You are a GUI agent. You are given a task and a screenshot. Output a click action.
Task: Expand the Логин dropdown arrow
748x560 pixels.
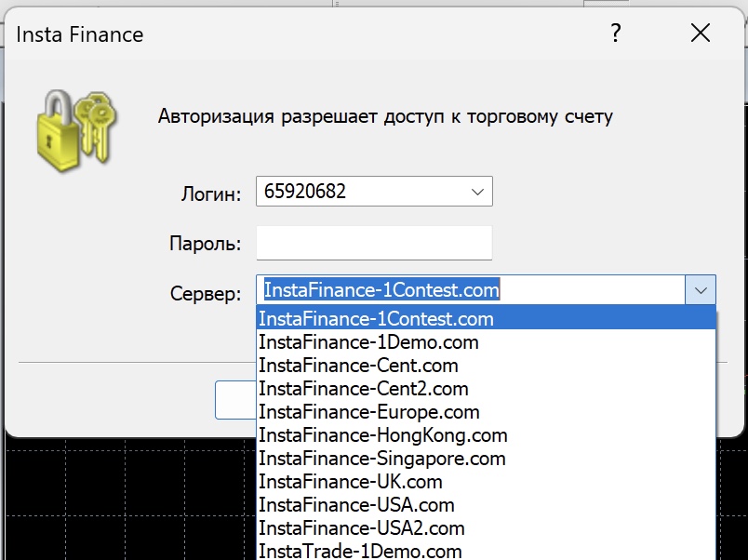pyautogui.click(x=477, y=192)
